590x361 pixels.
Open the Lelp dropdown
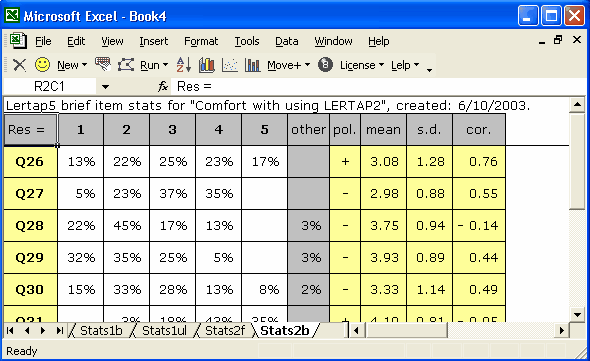[x=405, y=65]
